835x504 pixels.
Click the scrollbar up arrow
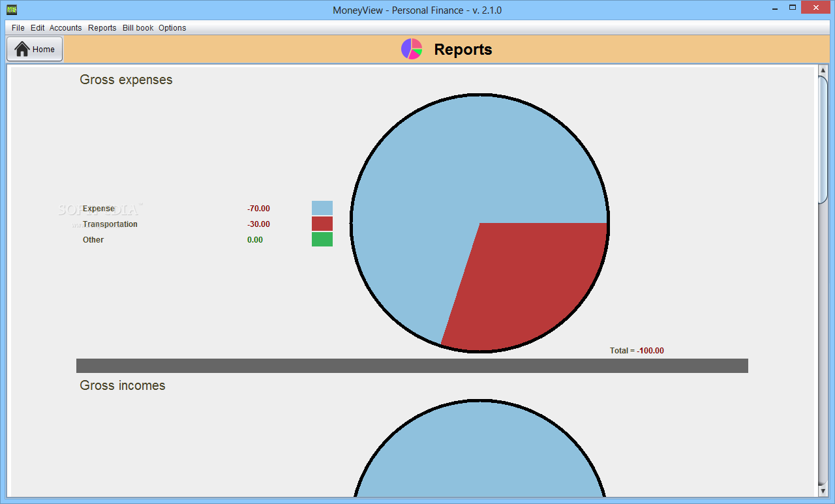point(823,70)
